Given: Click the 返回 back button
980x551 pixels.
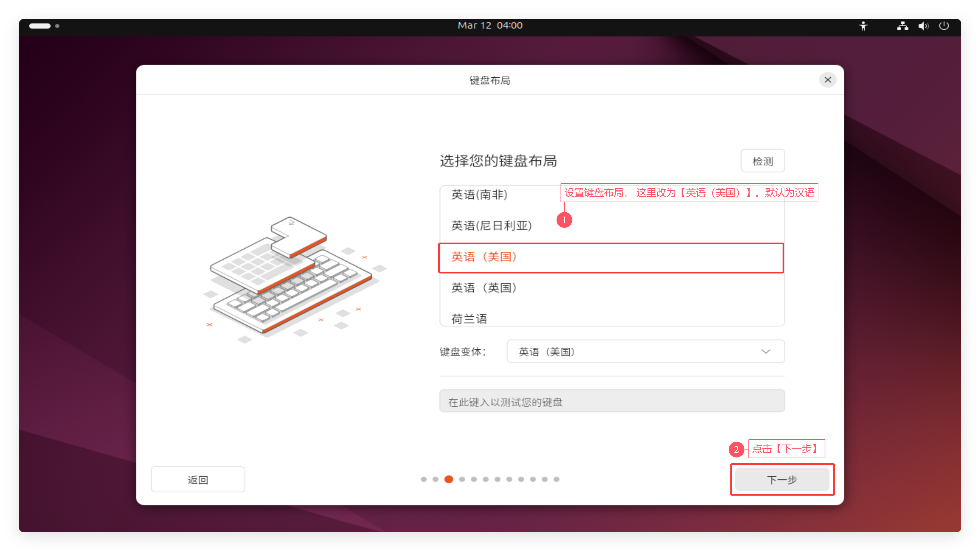Looking at the screenshot, I should point(198,479).
